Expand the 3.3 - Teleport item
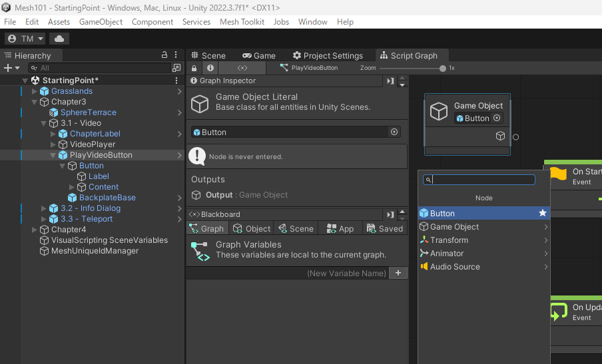The height and width of the screenshot is (364, 602). pos(43,219)
